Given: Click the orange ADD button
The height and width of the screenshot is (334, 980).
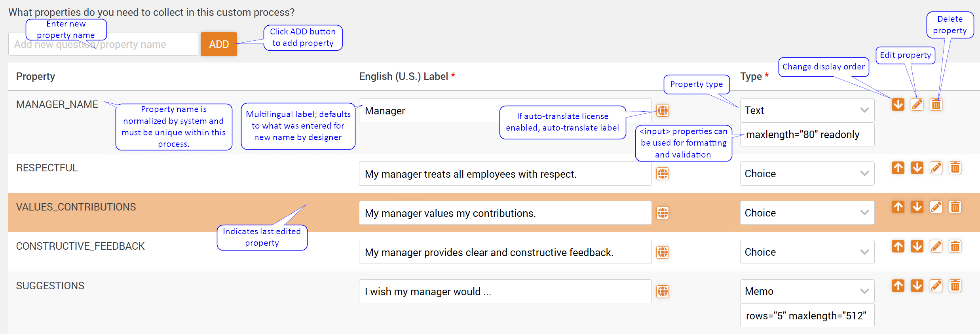Looking at the screenshot, I should pos(218,44).
